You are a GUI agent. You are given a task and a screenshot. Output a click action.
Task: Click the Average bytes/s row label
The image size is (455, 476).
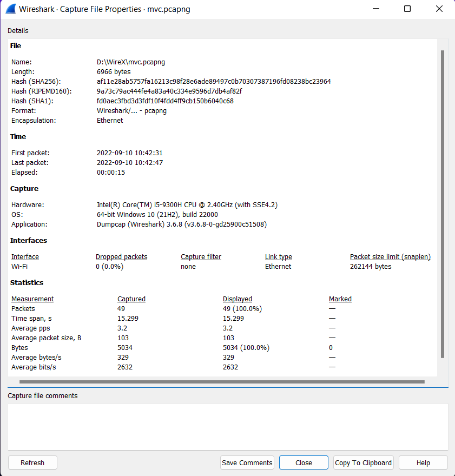coord(36,357)
